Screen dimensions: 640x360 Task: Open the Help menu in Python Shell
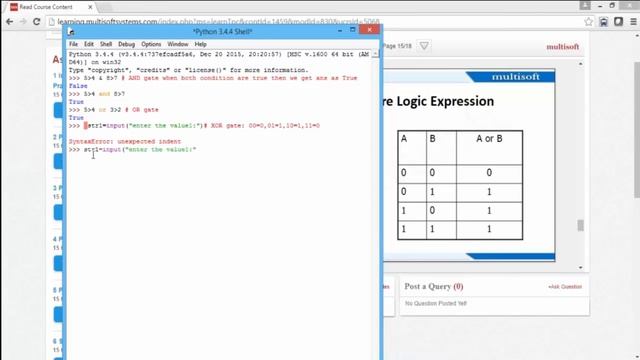(x=200, y=44)
